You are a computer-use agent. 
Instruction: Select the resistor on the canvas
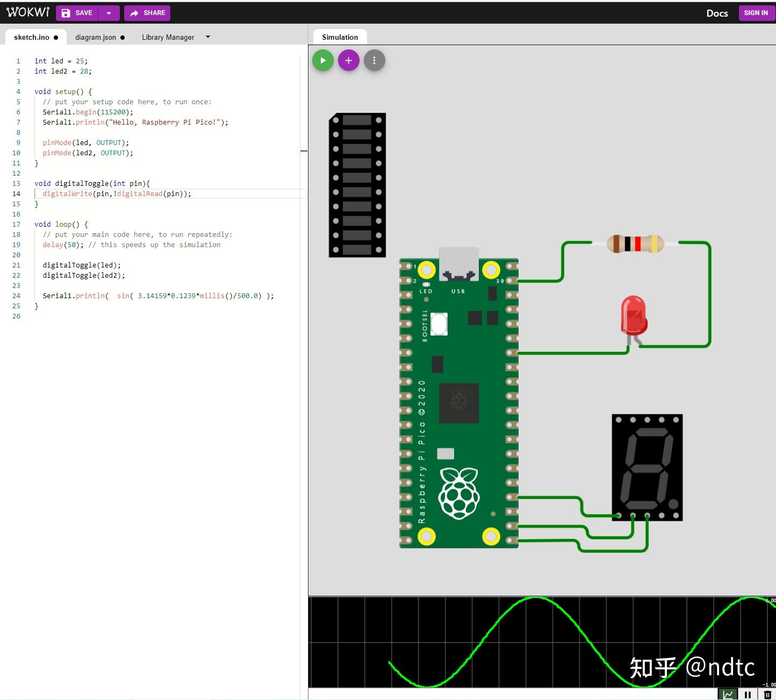click(635, 244)
